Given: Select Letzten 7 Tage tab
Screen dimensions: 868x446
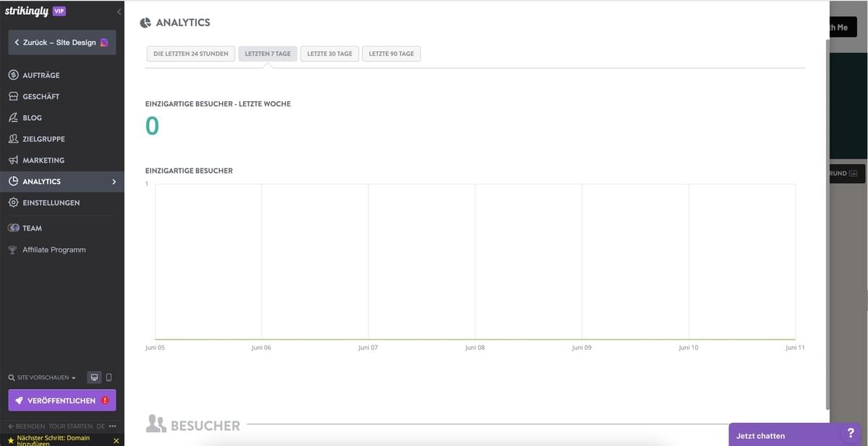Looking at the screenshot, I should (x=268, y=53).
